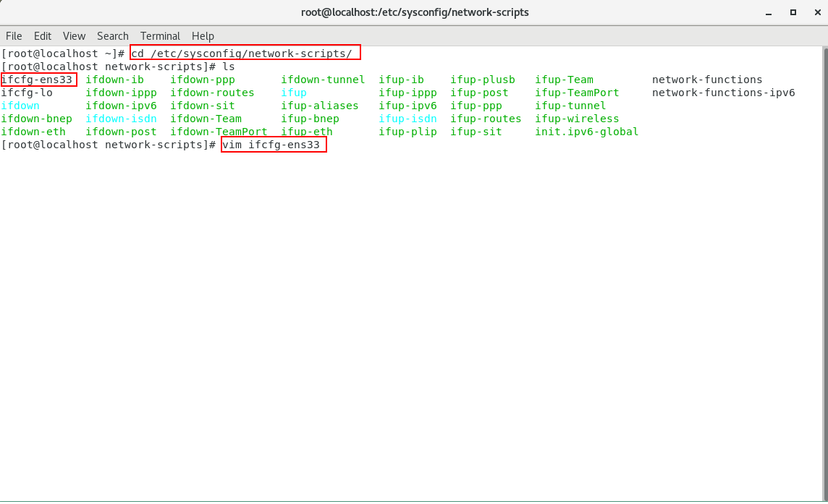Click the ifdown-ippp entry

pos(121,93)
